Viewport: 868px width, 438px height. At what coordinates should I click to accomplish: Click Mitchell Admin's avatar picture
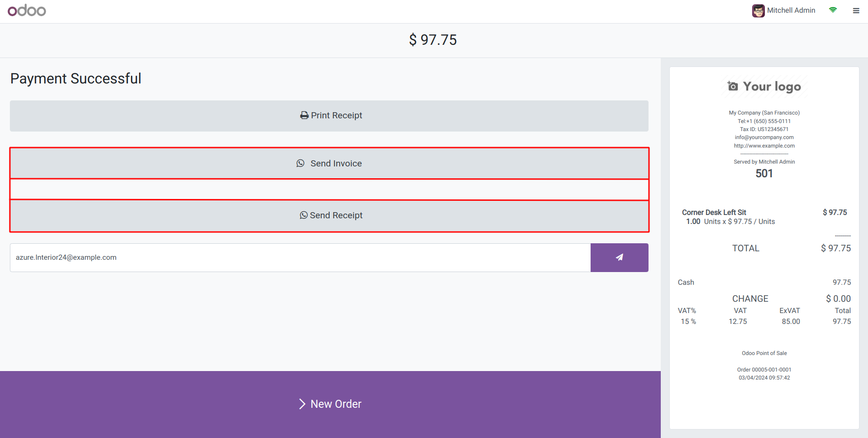pos(758,10)
